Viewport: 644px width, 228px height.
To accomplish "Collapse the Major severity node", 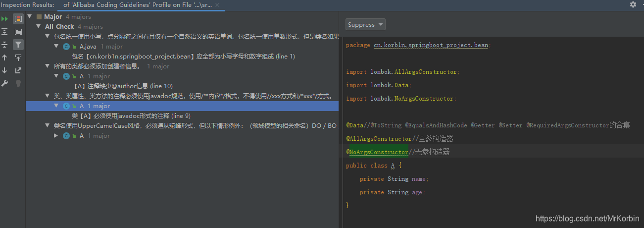I will (30, 17).
